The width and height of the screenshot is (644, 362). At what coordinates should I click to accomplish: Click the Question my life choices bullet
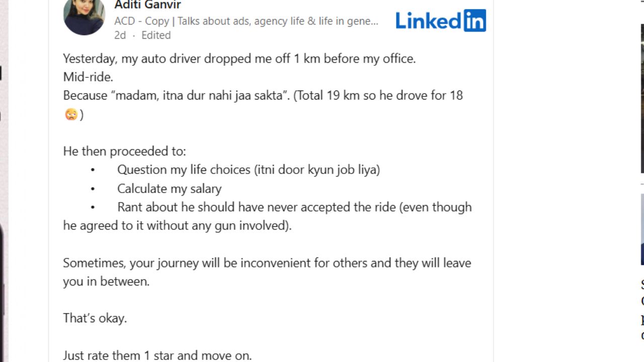click(248, 170)
